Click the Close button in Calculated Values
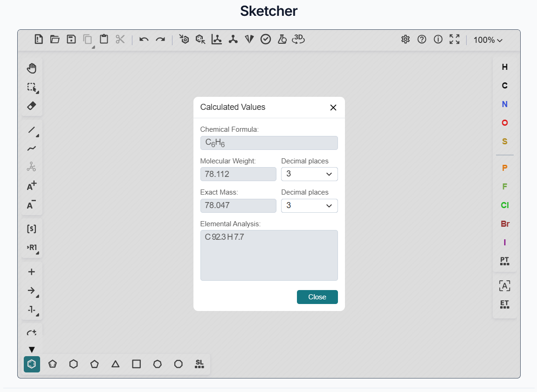This screenshot has height=392, width=537. pyautogui.click(x=317, y=297)
